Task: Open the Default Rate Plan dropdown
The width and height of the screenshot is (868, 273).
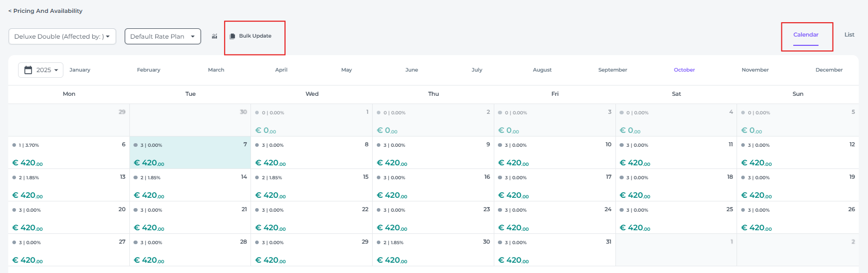Action: pyautogui.click(x=162, y=37)
